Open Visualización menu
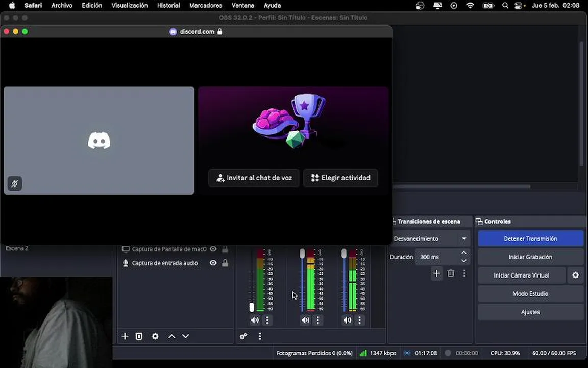Viewport: 588px width, 368px height. 130,6
